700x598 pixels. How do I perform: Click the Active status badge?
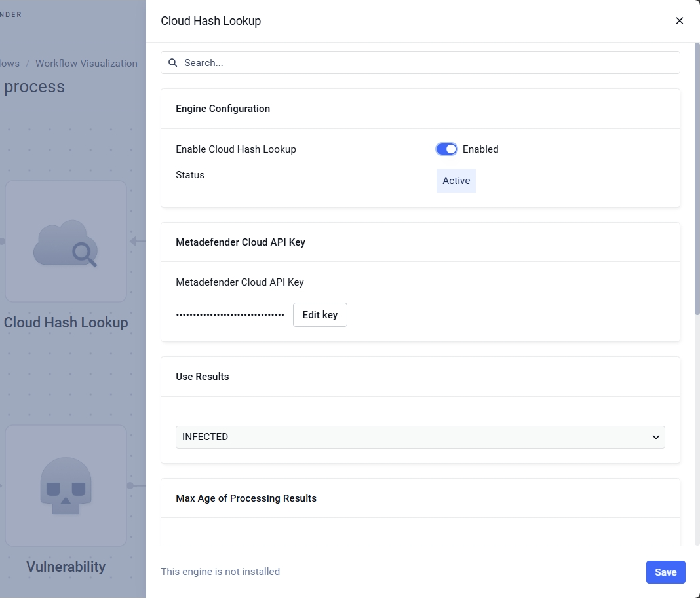pos(456,181)
